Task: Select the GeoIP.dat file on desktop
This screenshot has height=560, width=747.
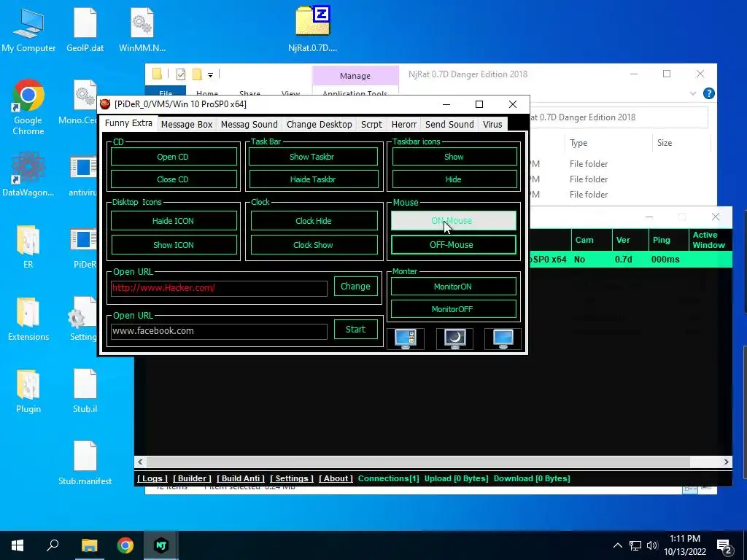Action: coord(85,30)
